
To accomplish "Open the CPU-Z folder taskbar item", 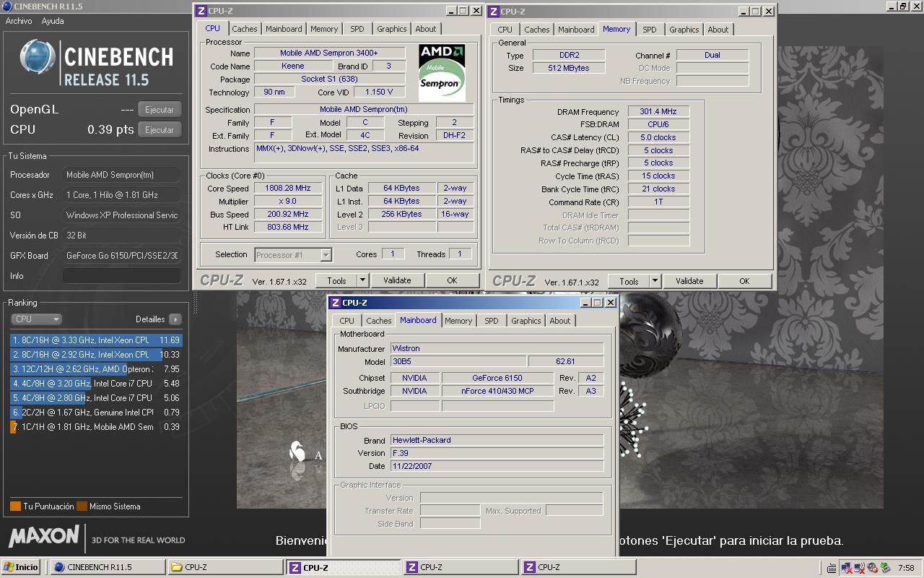I will tap(225, 568).
